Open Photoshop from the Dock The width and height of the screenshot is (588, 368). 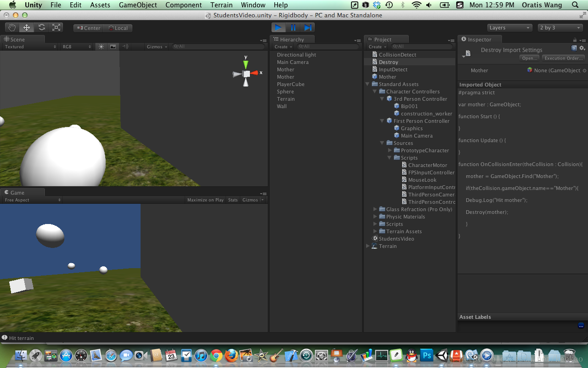[427, 356]
